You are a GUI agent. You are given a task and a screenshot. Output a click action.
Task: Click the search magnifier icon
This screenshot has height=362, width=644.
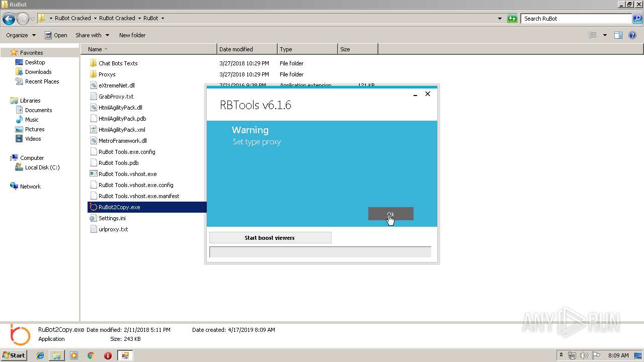click(637, 19)
